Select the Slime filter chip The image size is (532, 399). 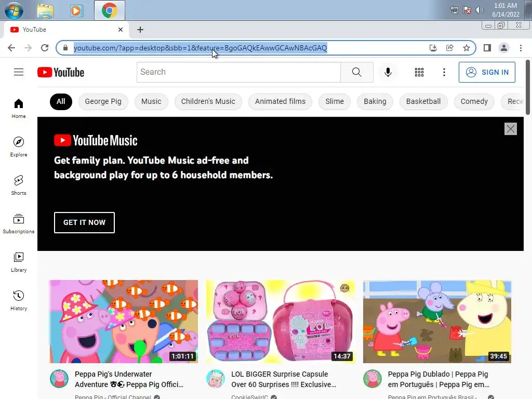(335, 101)
